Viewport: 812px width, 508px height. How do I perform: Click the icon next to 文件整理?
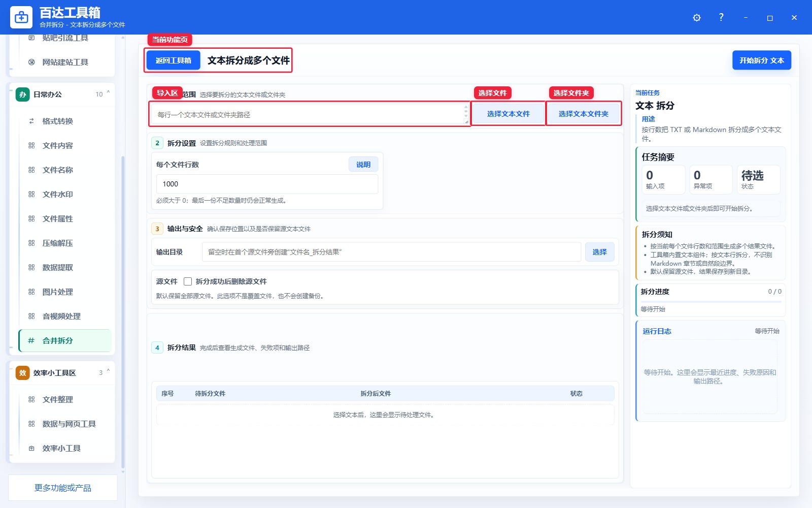click(31, 399)
